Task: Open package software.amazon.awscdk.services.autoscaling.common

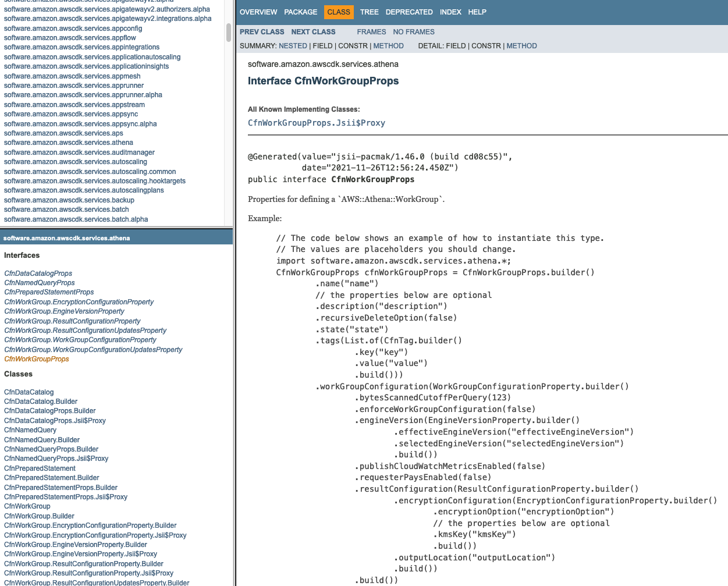Action: (90, 172)
